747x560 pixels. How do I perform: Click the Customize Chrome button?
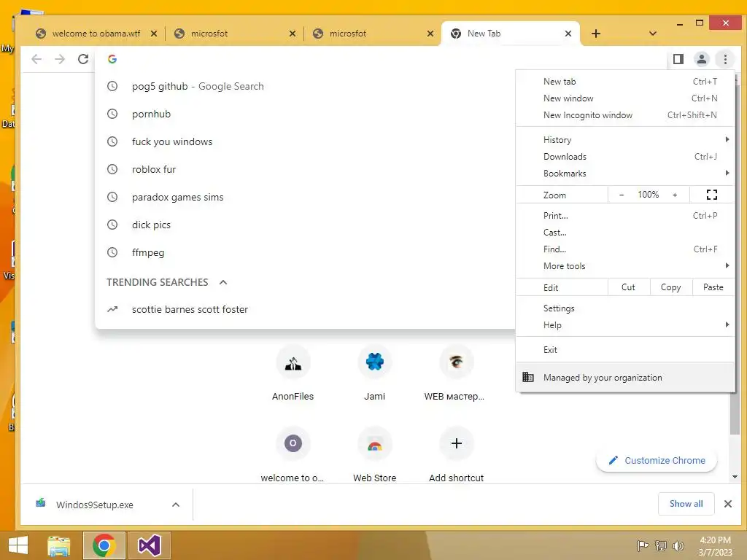tap(656, 461)
